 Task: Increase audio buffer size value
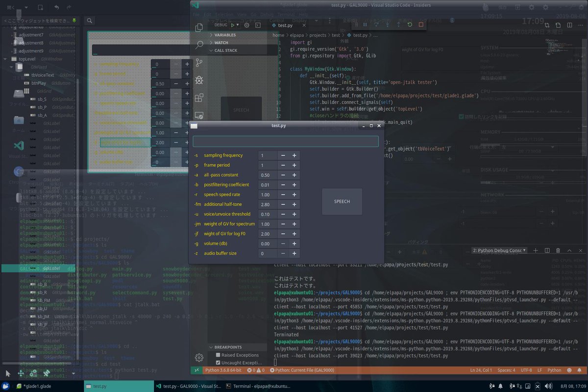click(294, 253)
